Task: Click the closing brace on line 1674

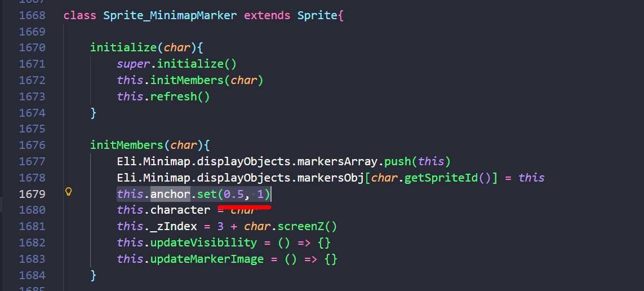Action: (93, 113)
